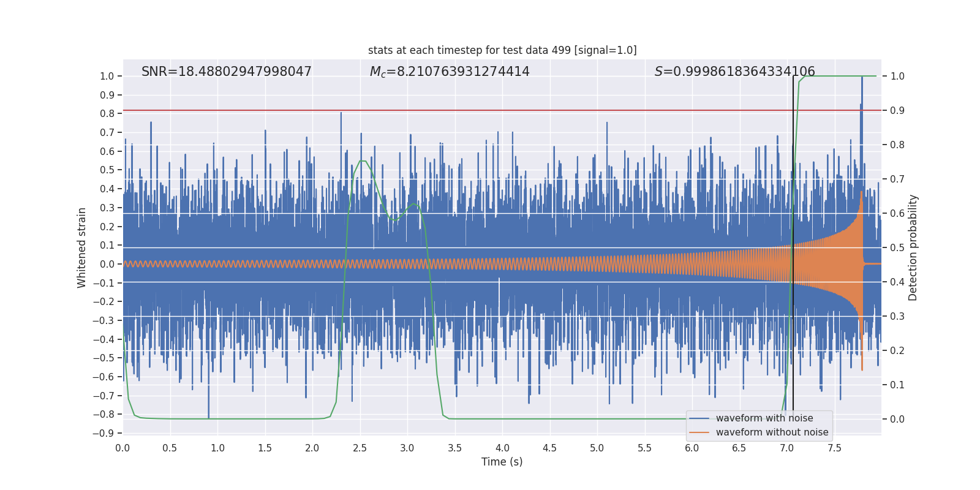Select 'waveform with noise' legend entry

pos(764,418)
